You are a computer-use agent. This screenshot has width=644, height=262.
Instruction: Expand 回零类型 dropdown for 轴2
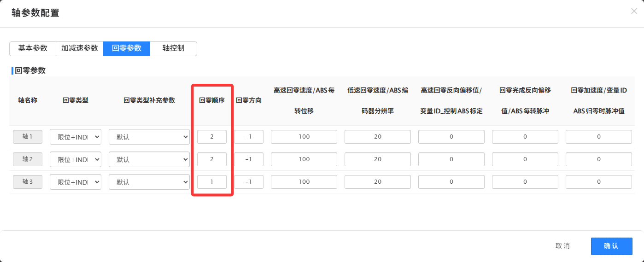tap(76, 159)
